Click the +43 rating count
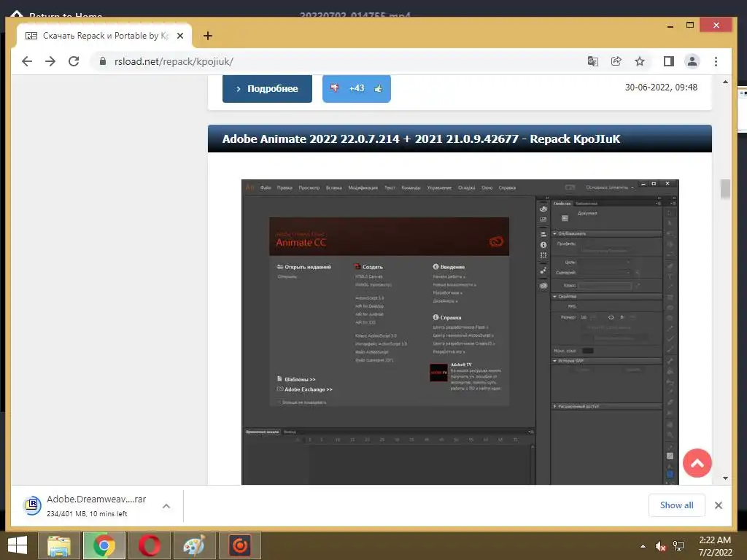Screen dimensions: 747x560 (x=356, y=88)
